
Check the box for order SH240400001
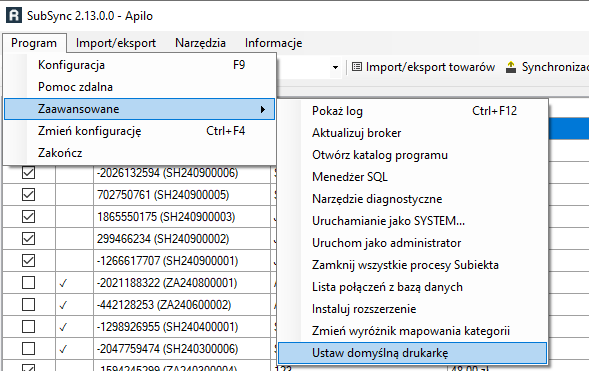[x=29, y=327]
